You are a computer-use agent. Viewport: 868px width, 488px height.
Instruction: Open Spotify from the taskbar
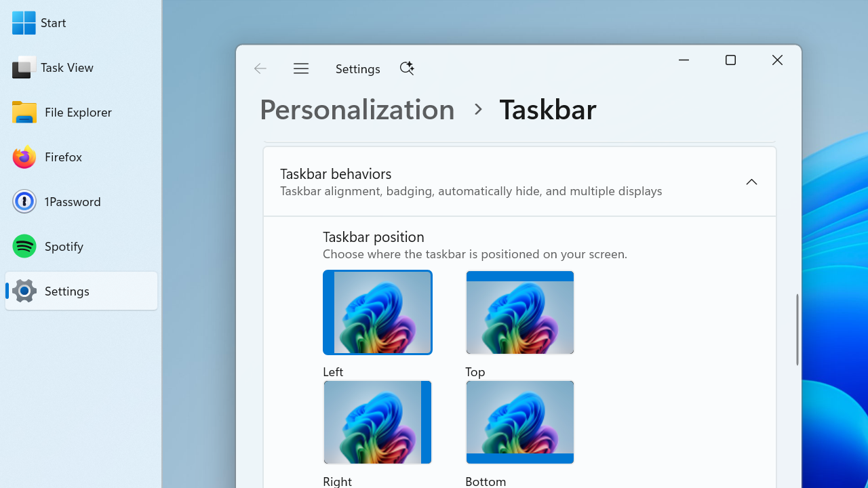pyautogui.click(x=24, y=246)
